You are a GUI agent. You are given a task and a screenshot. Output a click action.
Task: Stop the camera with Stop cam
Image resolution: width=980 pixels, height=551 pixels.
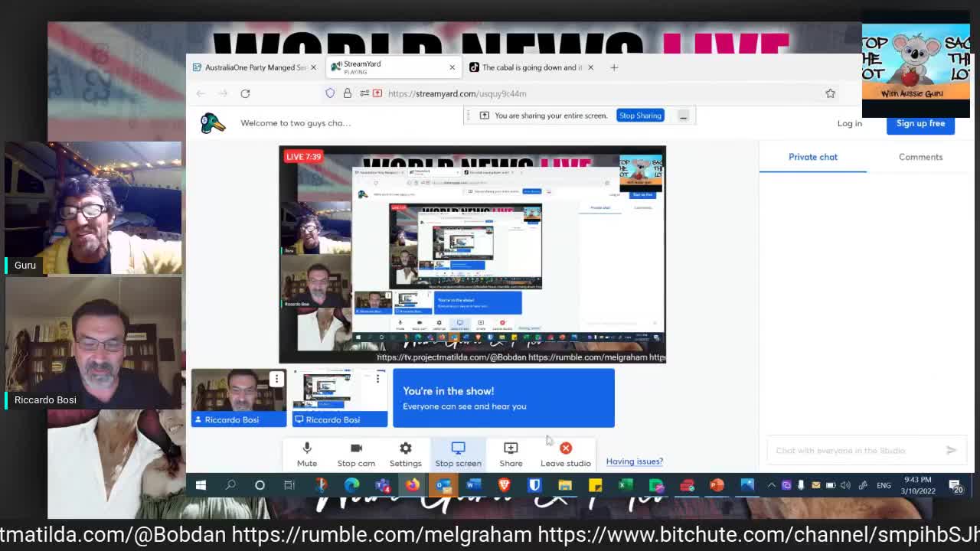[x=356, y=454]
